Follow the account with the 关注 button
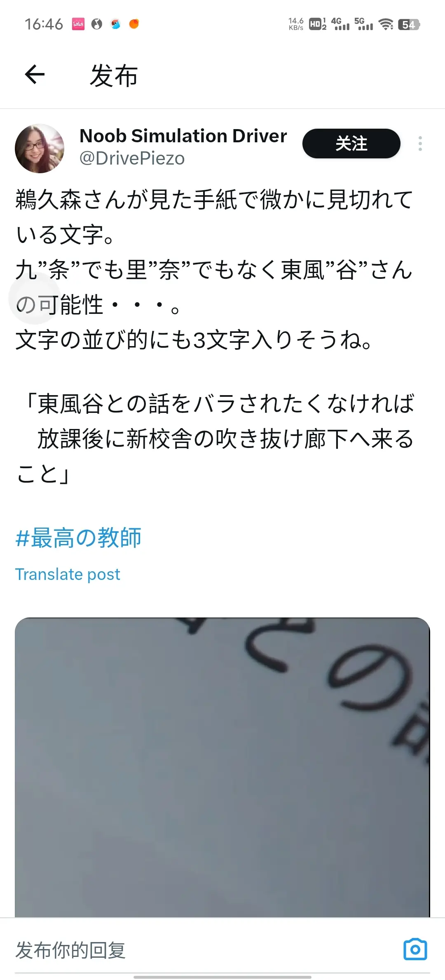The width and height of the screenshot is (445, 980). pyautogui.click(x=351, y=144)
